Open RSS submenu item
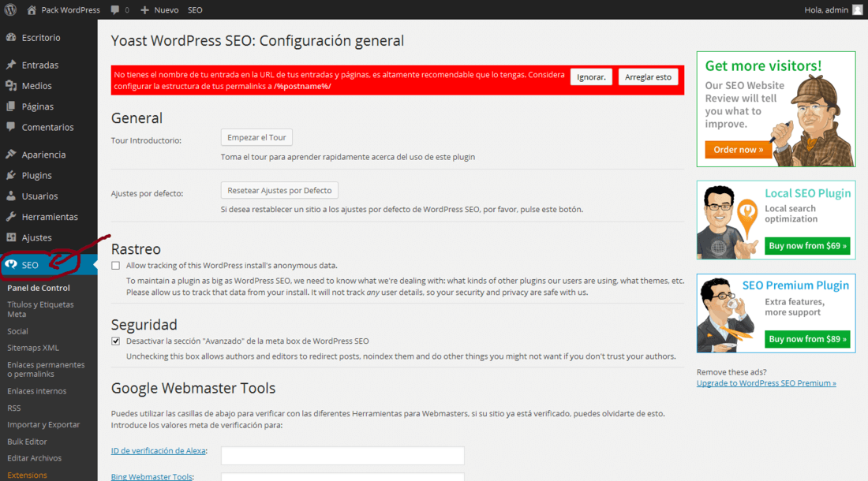 [14, 408]
